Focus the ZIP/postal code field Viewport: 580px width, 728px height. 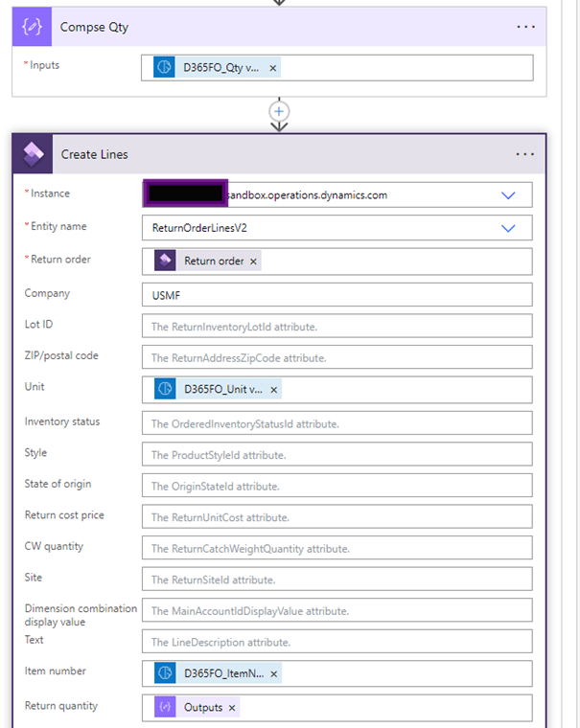pyautogui.click(x=336, y=358)
